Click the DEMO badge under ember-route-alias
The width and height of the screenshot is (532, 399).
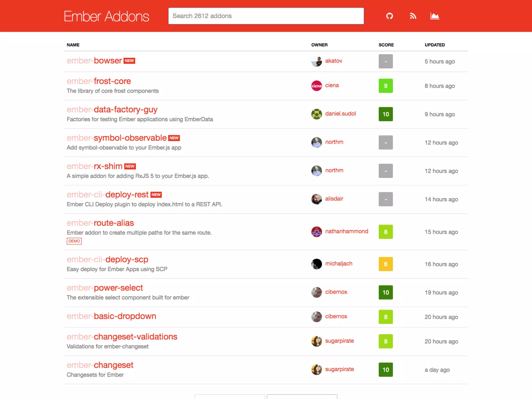(74, 241)
